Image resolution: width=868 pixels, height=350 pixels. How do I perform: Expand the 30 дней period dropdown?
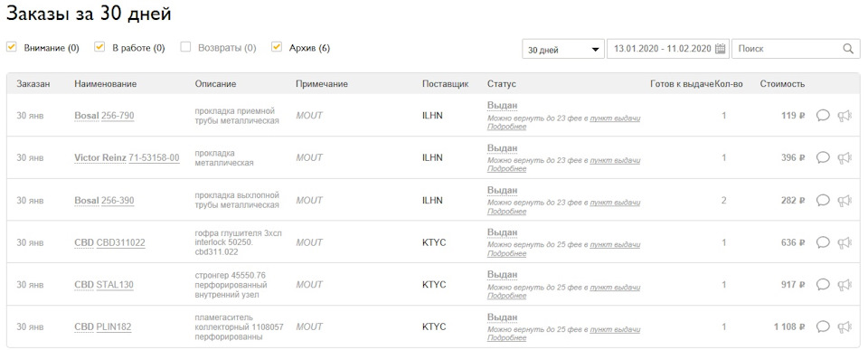click(x=563, y=49)
